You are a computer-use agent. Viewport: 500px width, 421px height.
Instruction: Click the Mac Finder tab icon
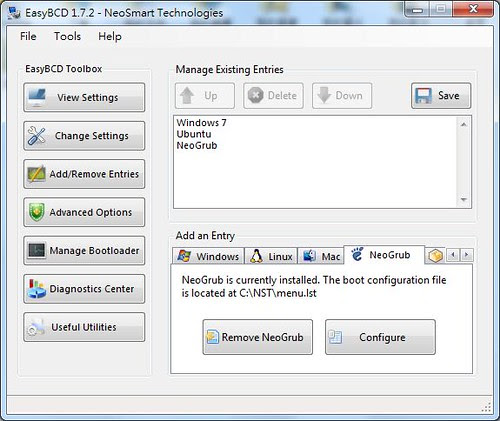309,256
